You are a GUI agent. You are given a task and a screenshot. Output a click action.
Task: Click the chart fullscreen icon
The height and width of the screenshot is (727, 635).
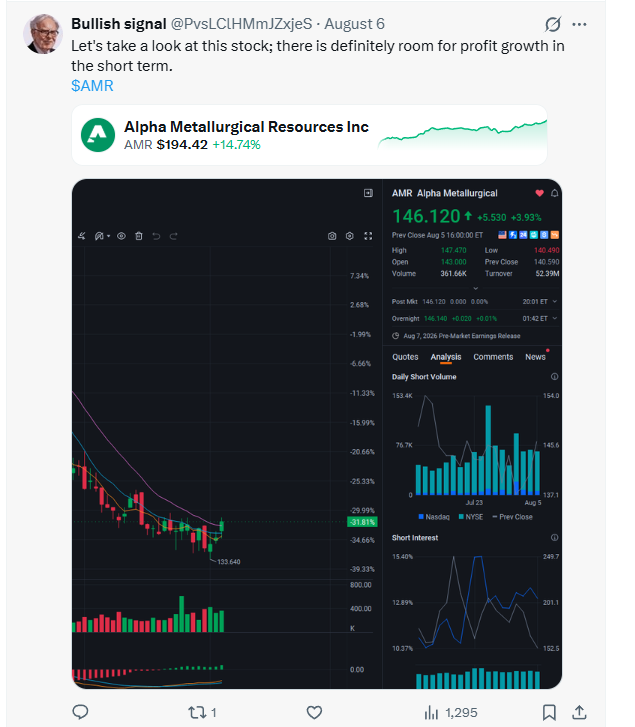click(x=368, y=236)
